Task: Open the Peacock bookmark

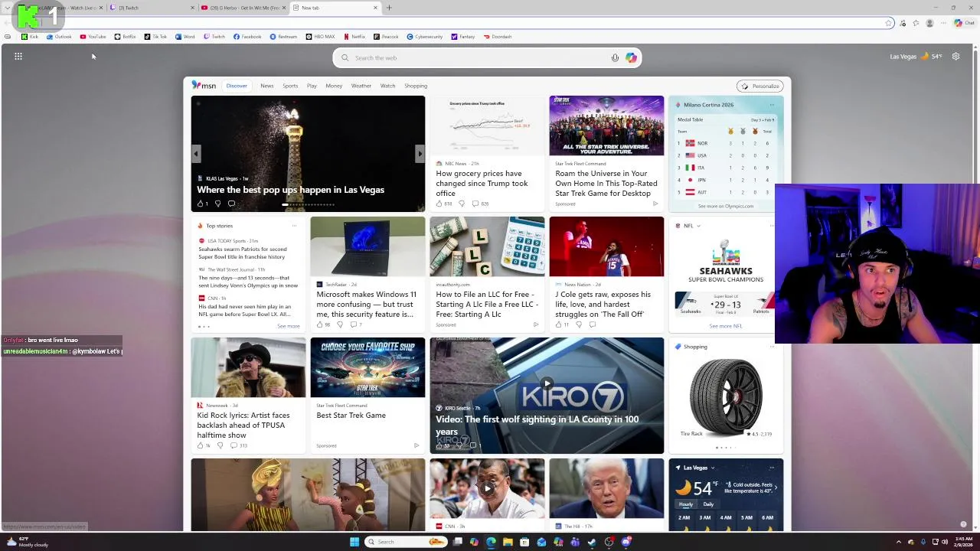Action: (386, 37)
